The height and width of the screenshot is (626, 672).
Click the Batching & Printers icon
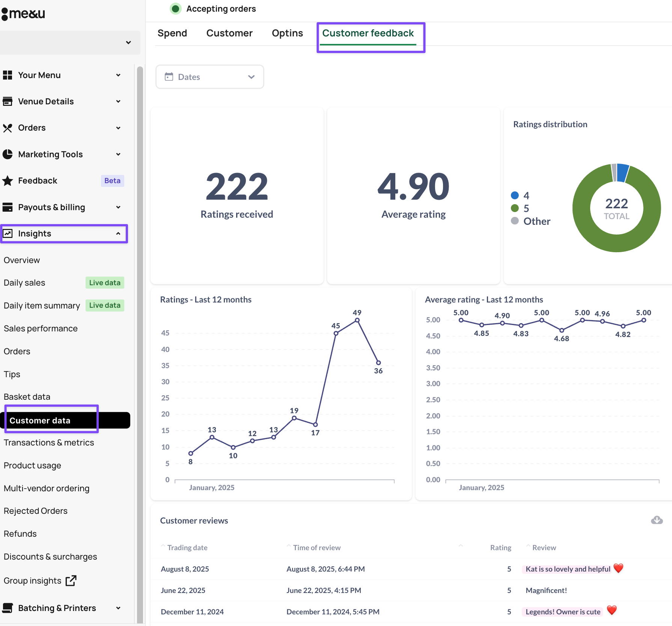coord(8,608)
